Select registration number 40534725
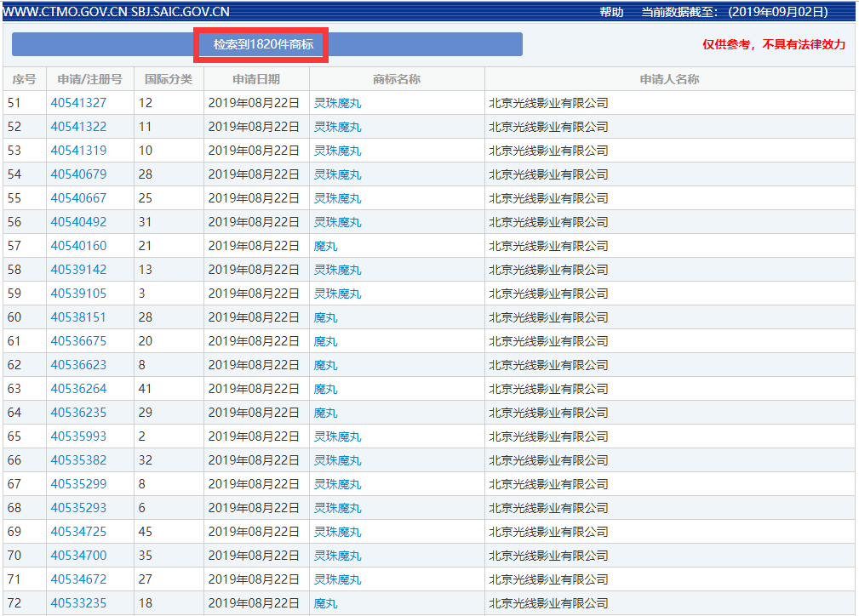The image size is (859, 616). coord(78,532)
